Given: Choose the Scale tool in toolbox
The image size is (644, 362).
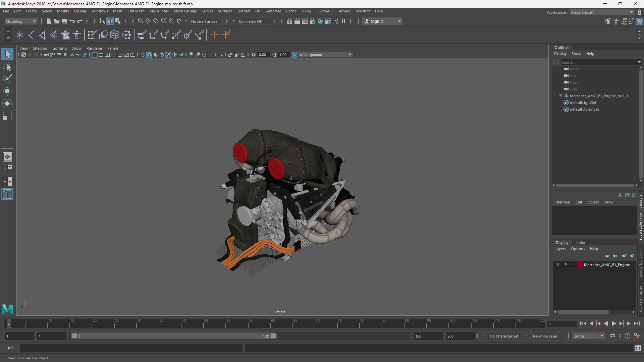Looking at the screenshot, I should tap(7, 116).
